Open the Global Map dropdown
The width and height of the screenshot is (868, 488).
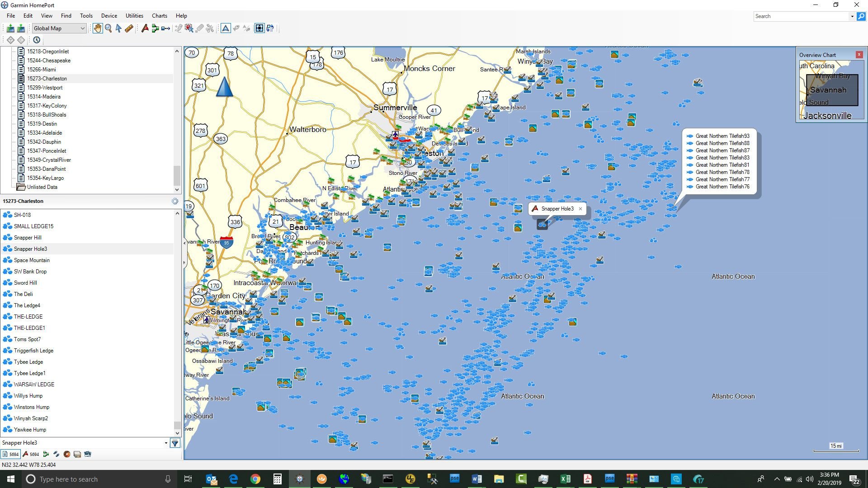(59, 28)
